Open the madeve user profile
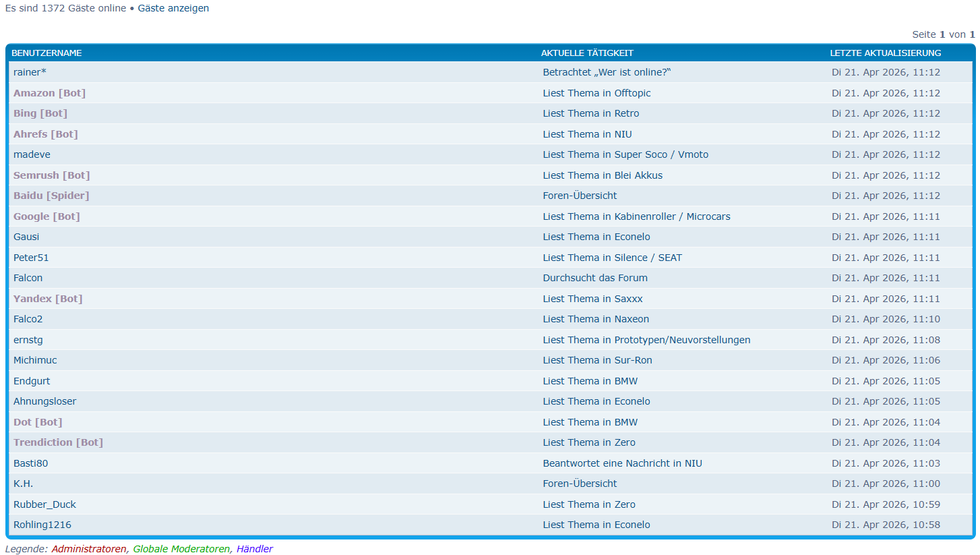Screen dimensions: 980x555 pos(32,154)
